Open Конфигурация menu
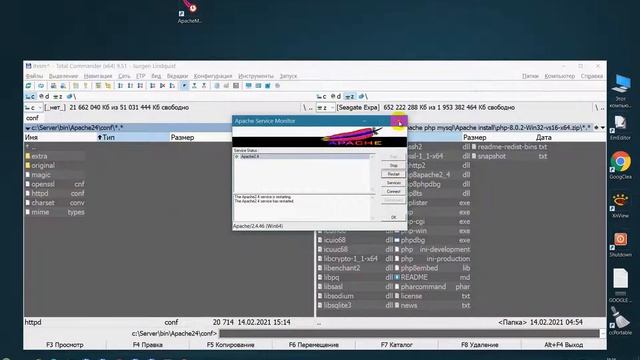640x360 pixels. click(213, 76)
